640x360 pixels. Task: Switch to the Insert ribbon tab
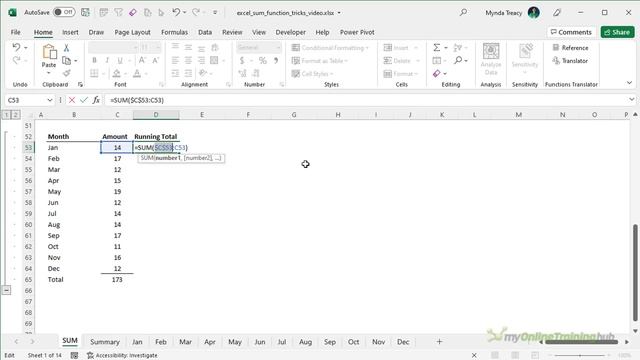[70, 32]
